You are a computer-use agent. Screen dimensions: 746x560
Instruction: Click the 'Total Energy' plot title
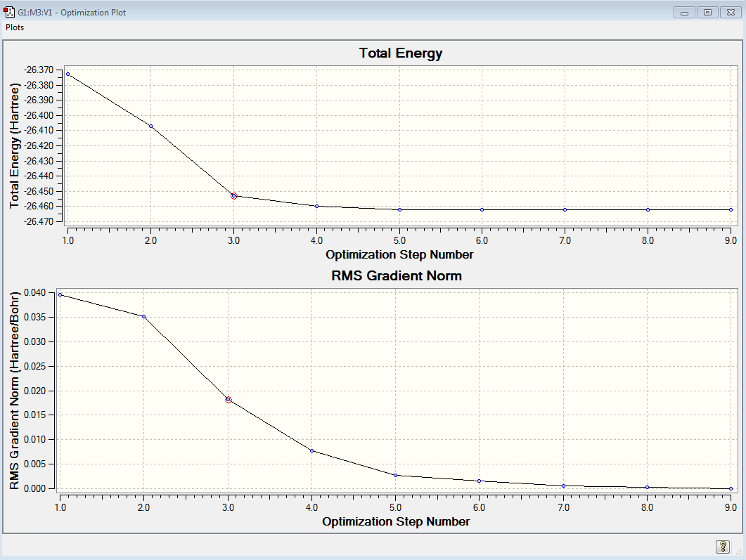pyautogui.click(x=401, y=53)
